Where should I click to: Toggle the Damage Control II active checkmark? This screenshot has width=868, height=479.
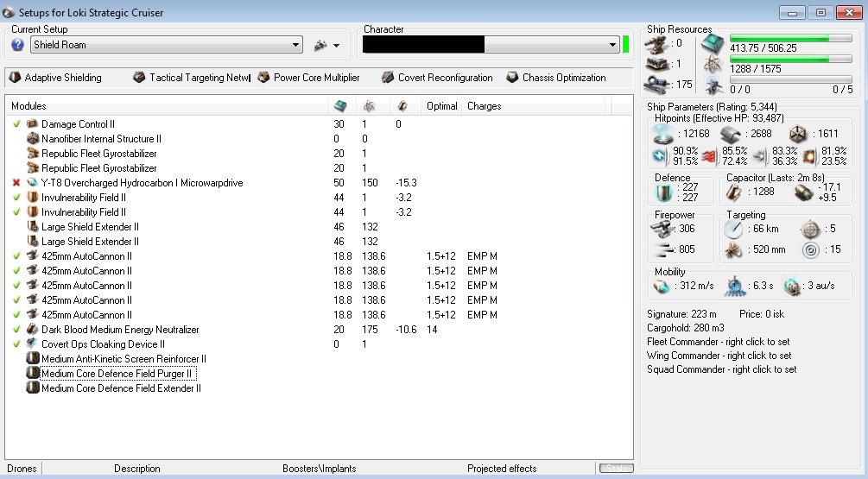(16, 124)
